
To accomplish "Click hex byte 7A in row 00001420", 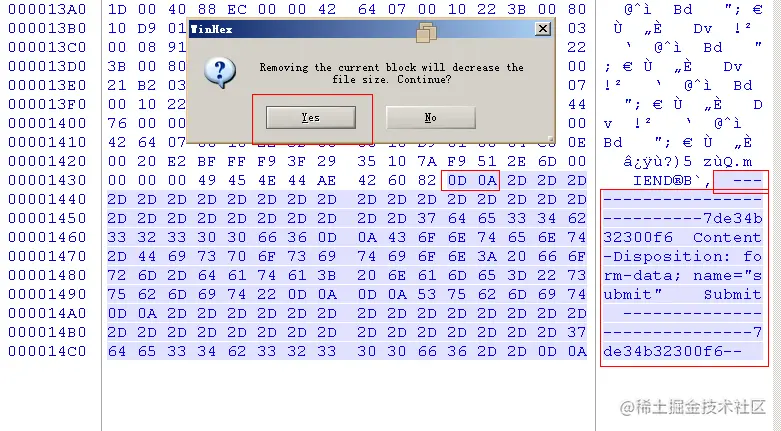I will pos(427,161).
